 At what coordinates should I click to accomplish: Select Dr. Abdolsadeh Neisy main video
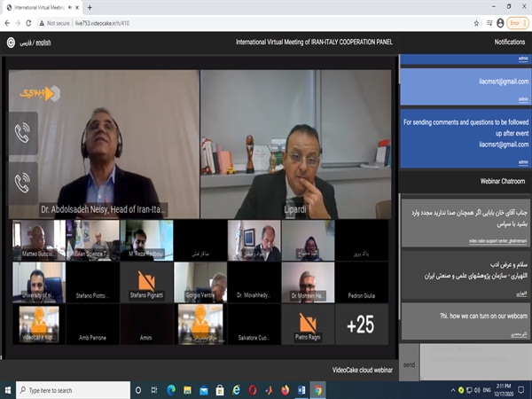coord(104,145)
